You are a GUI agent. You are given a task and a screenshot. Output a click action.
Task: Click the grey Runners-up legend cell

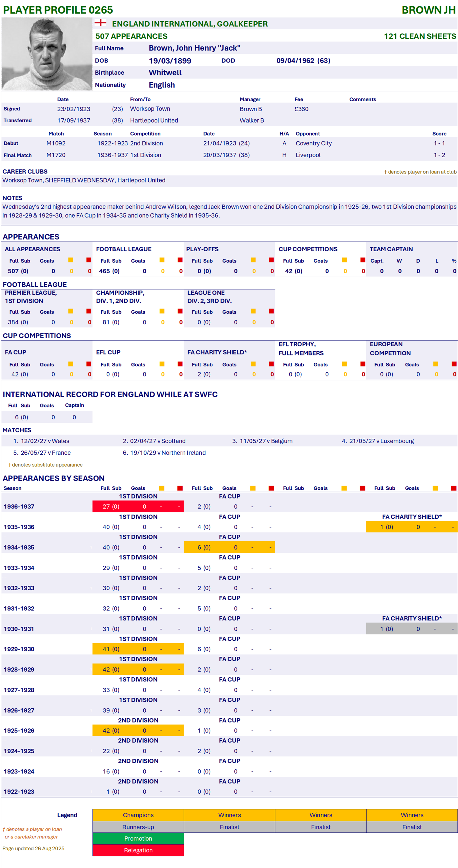click(x=138, y=827)
